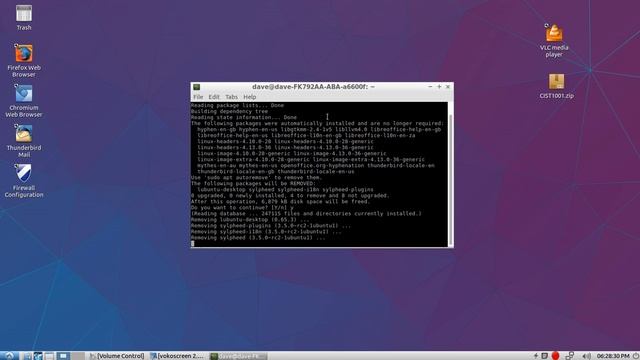Close the terminal window
Viewport: 640px width, 360px height.
(448, 87)
